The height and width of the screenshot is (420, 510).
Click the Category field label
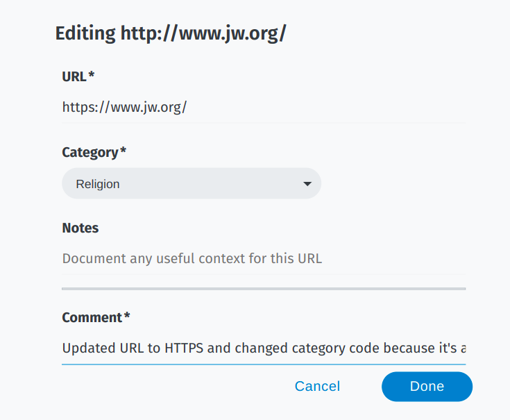click(90, 152)
